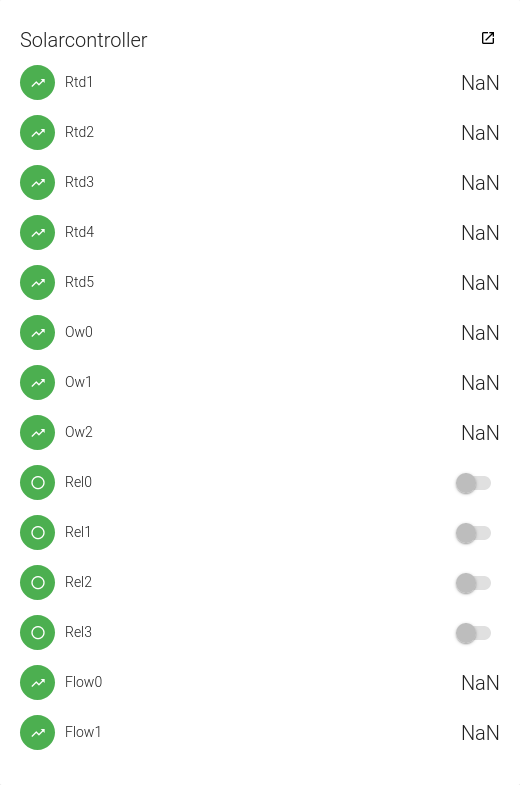Click the Ow2 sensor chart icon
The height and width of the screenshot is (785, 520).
(38, 433)
